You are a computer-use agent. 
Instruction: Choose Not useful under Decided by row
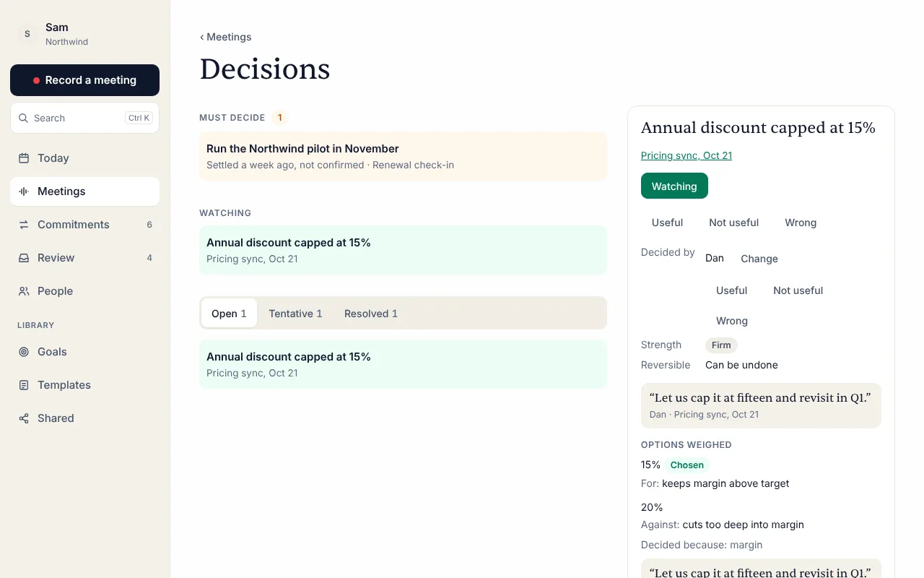[798, 290]
